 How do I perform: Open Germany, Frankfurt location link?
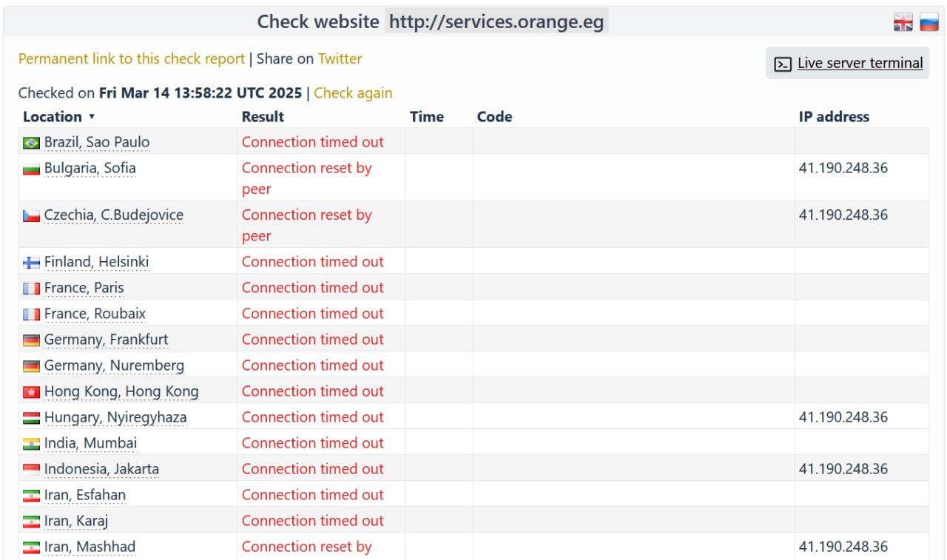[107, 340]
